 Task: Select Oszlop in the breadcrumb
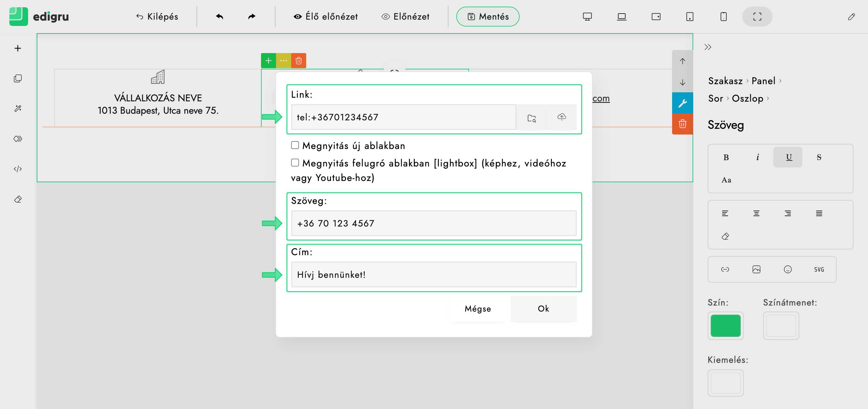point(747,98)
